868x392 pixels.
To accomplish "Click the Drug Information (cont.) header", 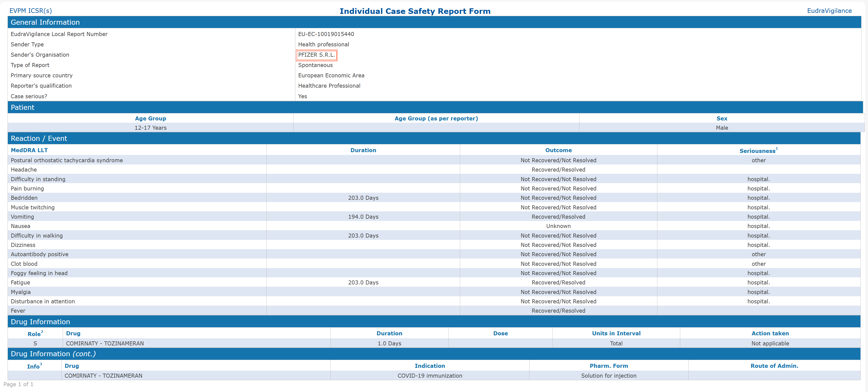I will [434, 354].
